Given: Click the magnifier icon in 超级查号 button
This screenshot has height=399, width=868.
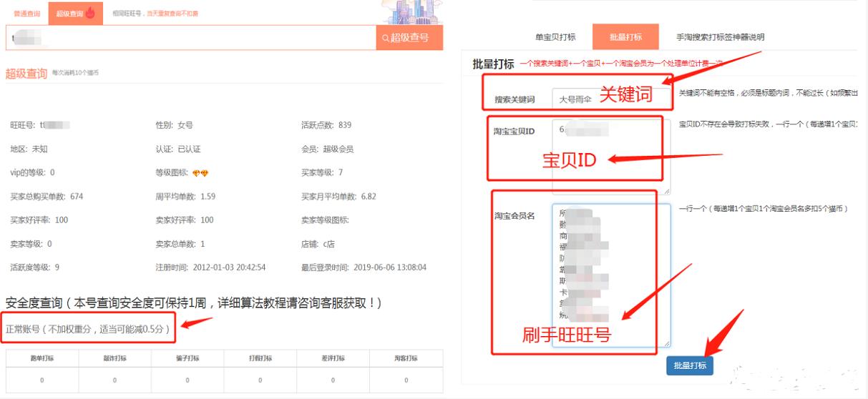Looking at the screenshot, I should coord(386,38).
